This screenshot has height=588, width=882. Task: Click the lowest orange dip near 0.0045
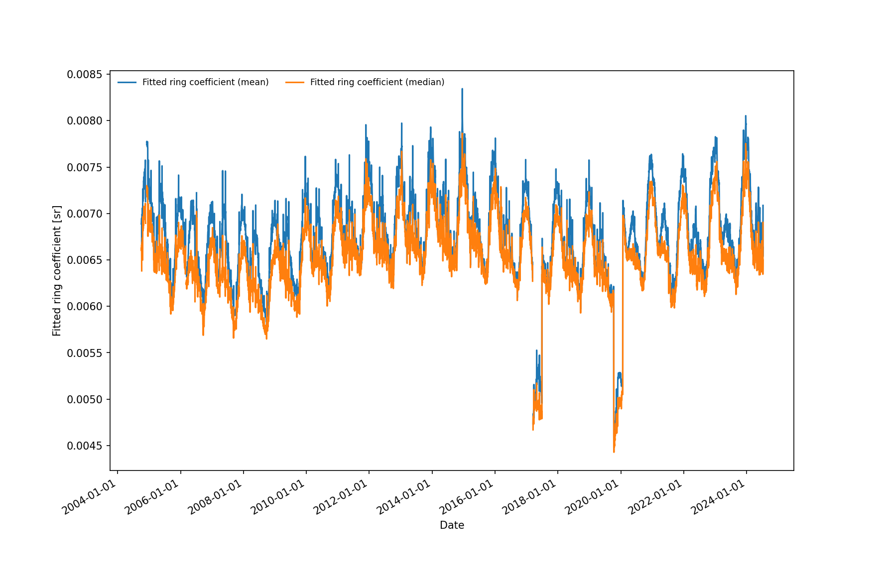click(614, 451)
